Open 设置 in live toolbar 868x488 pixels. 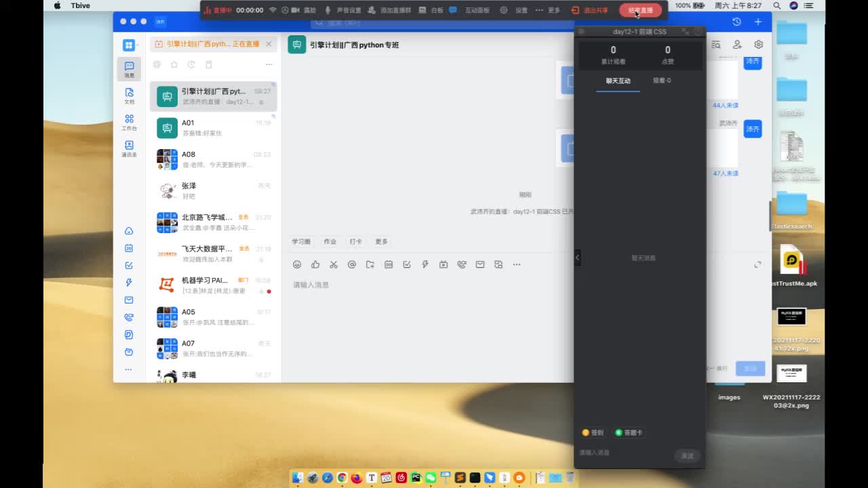[x=515, y=10]
